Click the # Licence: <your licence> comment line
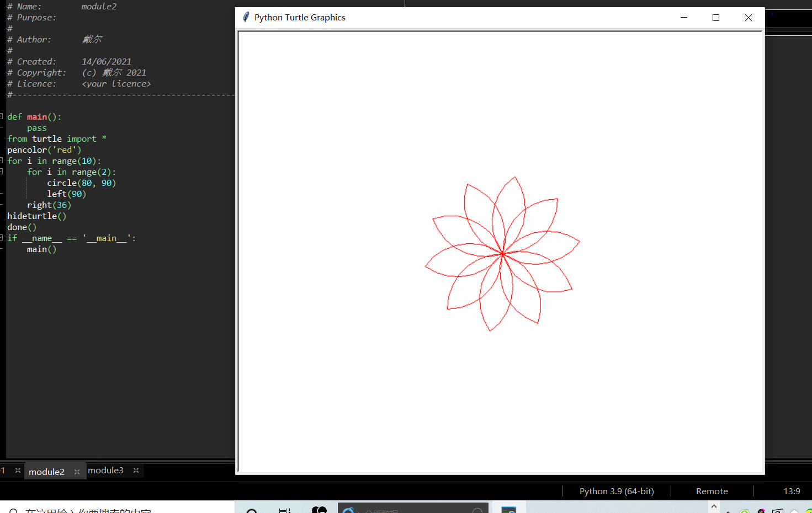 [79, 83]
